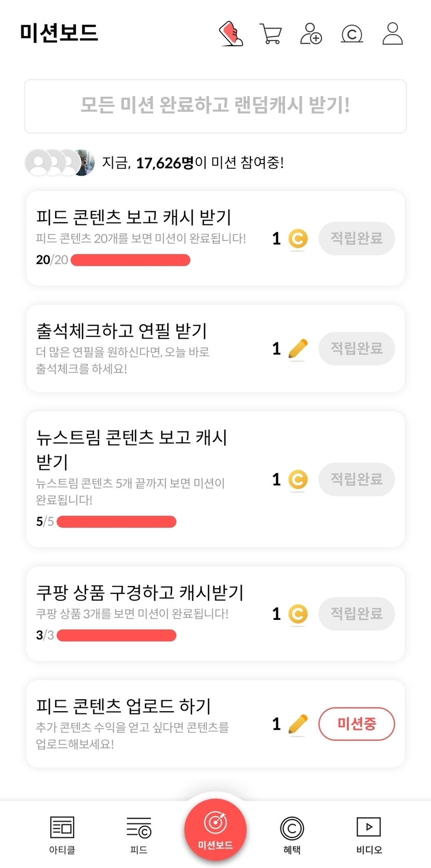The image size is (431, 868).
Task: Tap gold coin in 피드 콘텐츠 보고 캐시 받기
Action: (298, 239)
